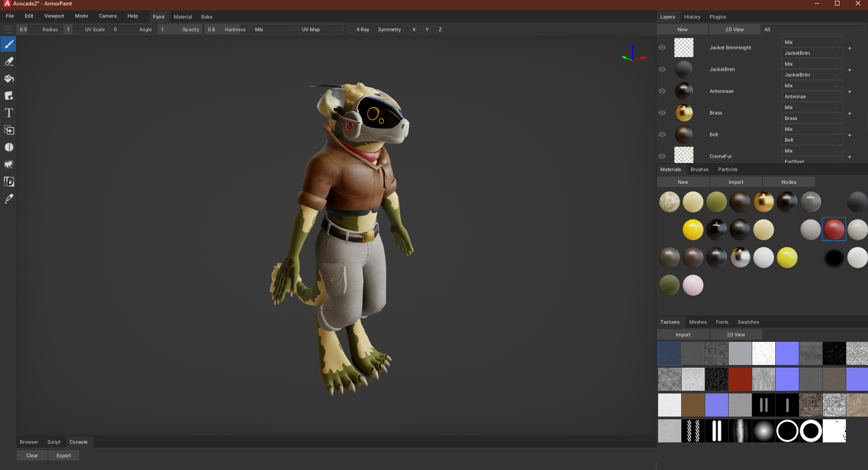This screenshot has height=470, width=868.
Task: Hide the Brass layer
Action: (662, 113)
